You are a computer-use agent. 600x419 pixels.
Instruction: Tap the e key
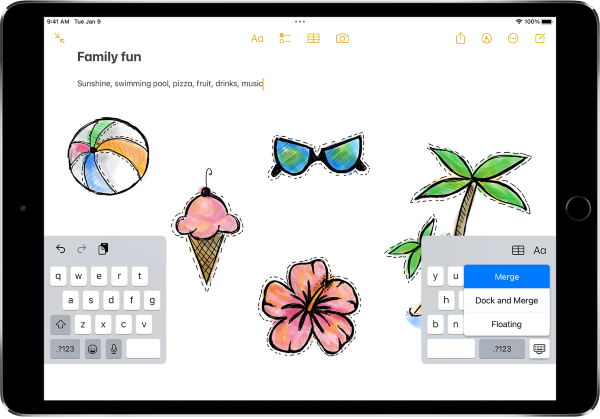tap(99, 276)
